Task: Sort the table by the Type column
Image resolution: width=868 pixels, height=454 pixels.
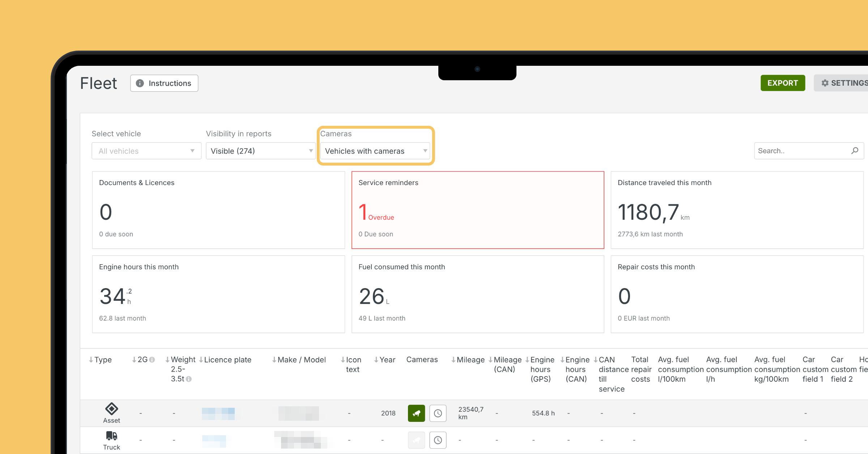Action: [x=100, y=360]
